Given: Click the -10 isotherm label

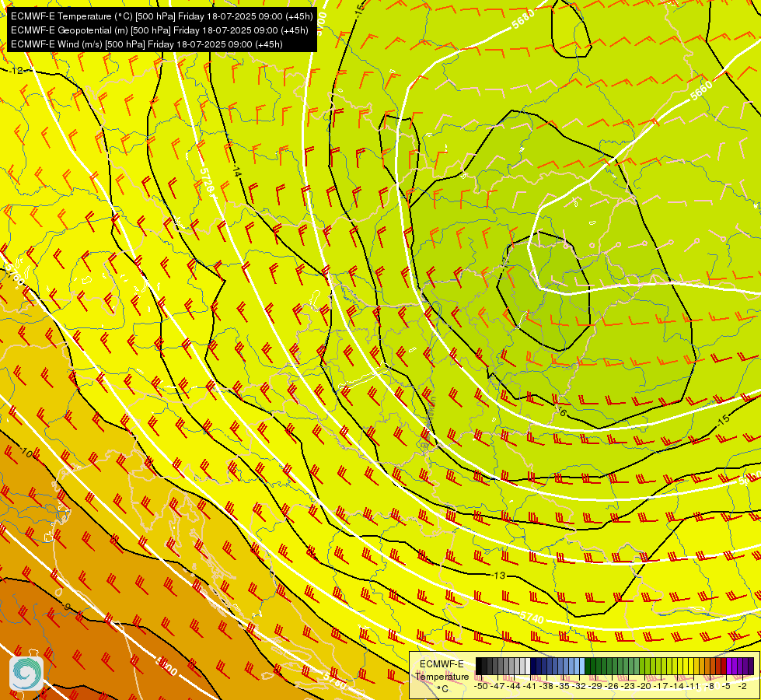Looking at the screenshot, I should 26,453.
